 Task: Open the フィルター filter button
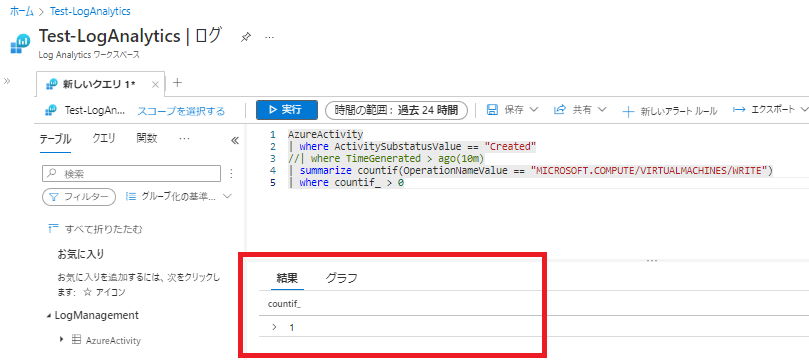click(x=79, y=197)
